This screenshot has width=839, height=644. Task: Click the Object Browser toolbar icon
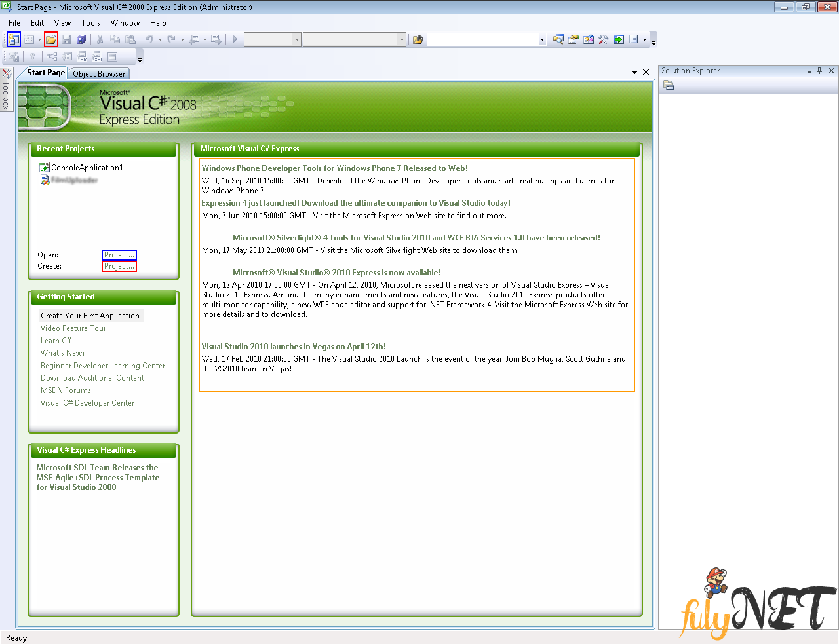click(x=589, y=39)
